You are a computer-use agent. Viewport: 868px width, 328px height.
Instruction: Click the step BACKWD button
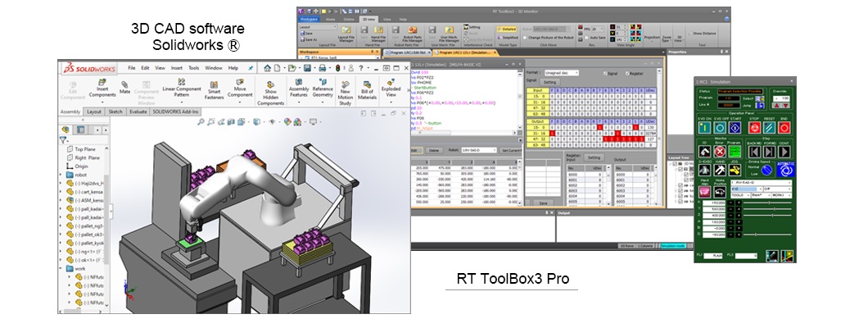pos(754,152)
